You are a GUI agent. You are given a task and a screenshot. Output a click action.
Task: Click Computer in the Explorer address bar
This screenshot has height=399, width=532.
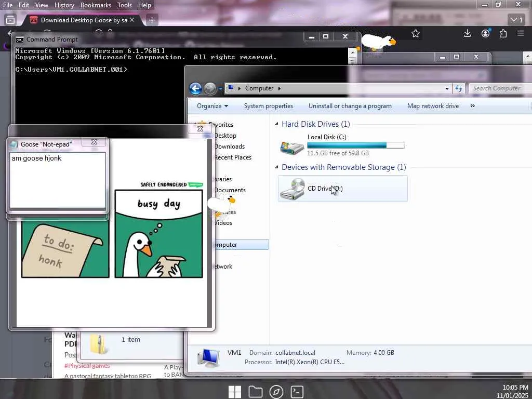[259, 88]
